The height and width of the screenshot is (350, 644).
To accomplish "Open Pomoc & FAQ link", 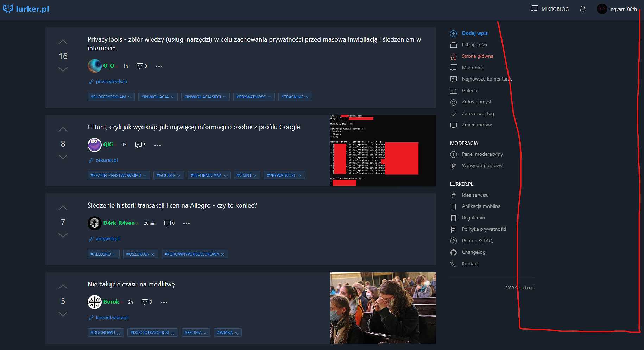I will pos(472,241).
